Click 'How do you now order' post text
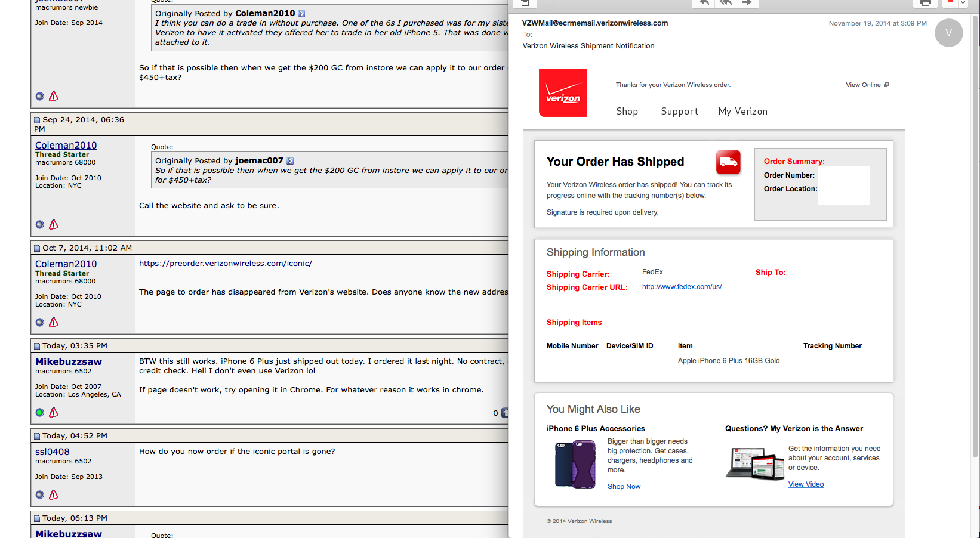Image resolution: width=980 pixels, height=538 pixels. click(237, 452)
